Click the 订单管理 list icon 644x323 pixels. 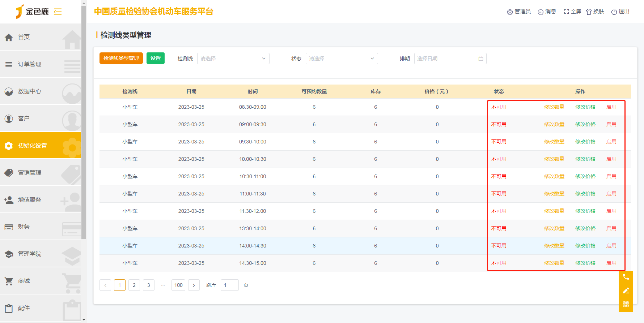(9, 64)
